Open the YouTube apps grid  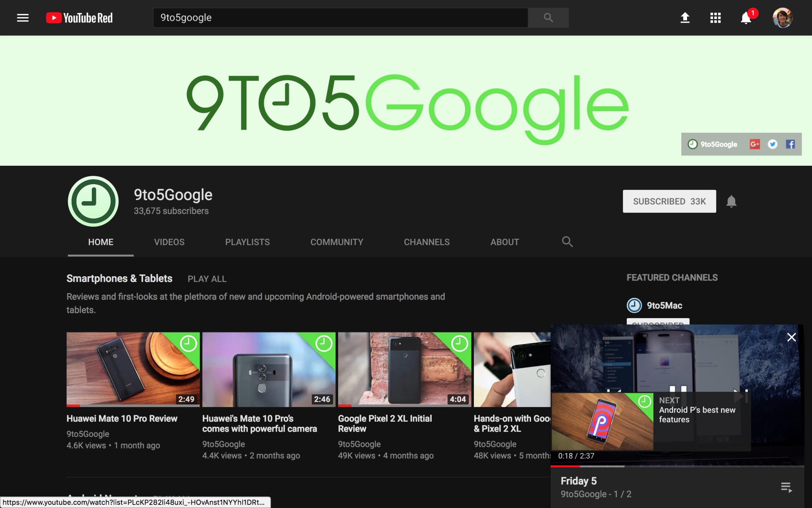click(715, 18)
